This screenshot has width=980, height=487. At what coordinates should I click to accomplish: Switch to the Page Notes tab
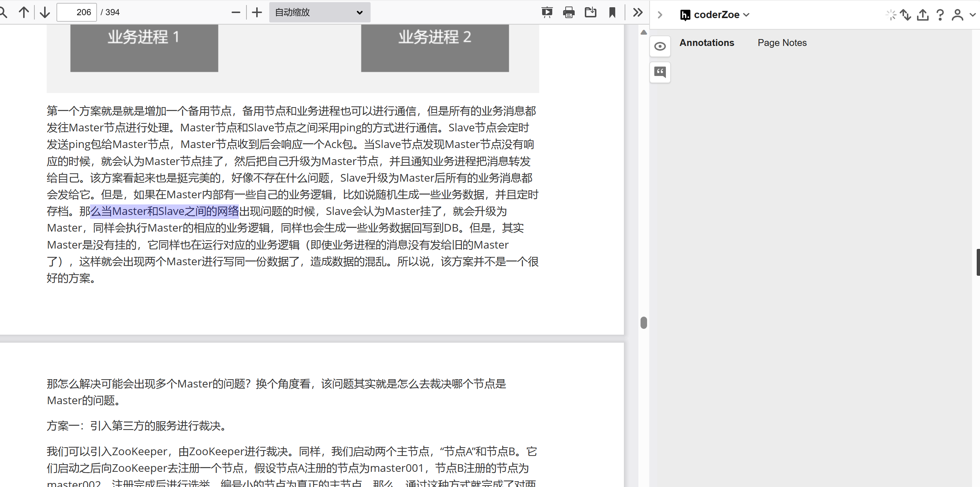coord(782,43)
